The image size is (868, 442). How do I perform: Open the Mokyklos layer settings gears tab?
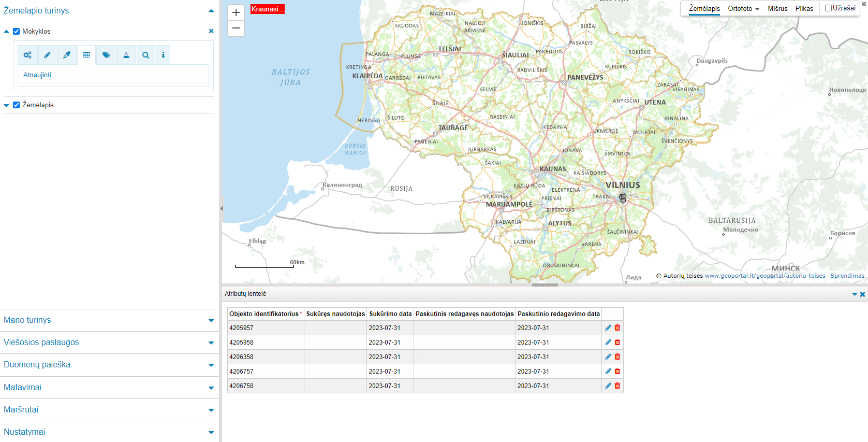[27, 55]
